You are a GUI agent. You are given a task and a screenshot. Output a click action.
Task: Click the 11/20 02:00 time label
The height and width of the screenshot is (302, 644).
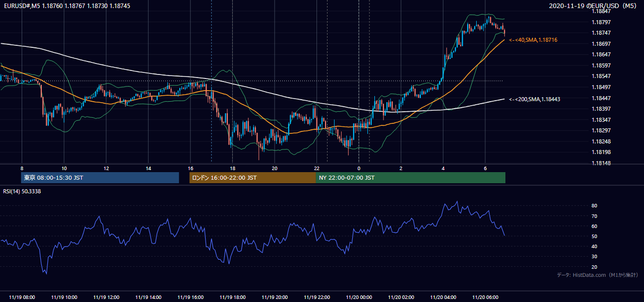click(401, 297)
